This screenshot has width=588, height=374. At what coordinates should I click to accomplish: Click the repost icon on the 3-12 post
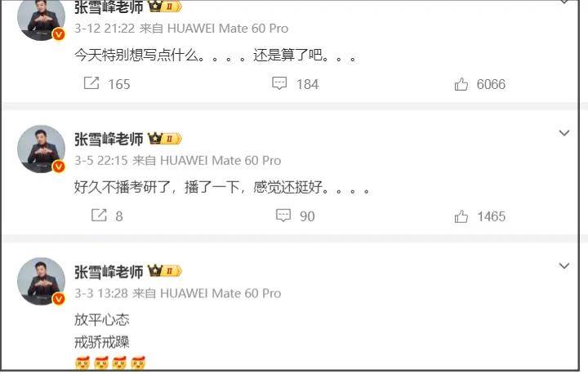tap(91, 83)
